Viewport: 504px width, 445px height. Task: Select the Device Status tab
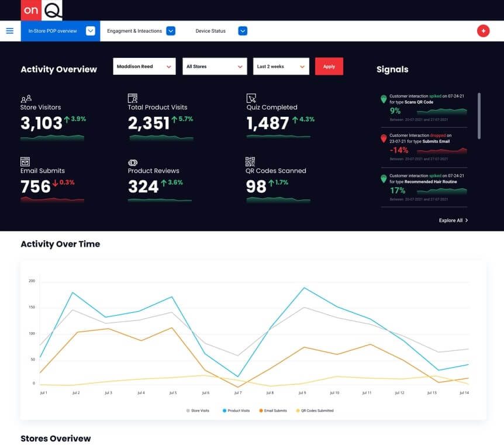[220, 31]
